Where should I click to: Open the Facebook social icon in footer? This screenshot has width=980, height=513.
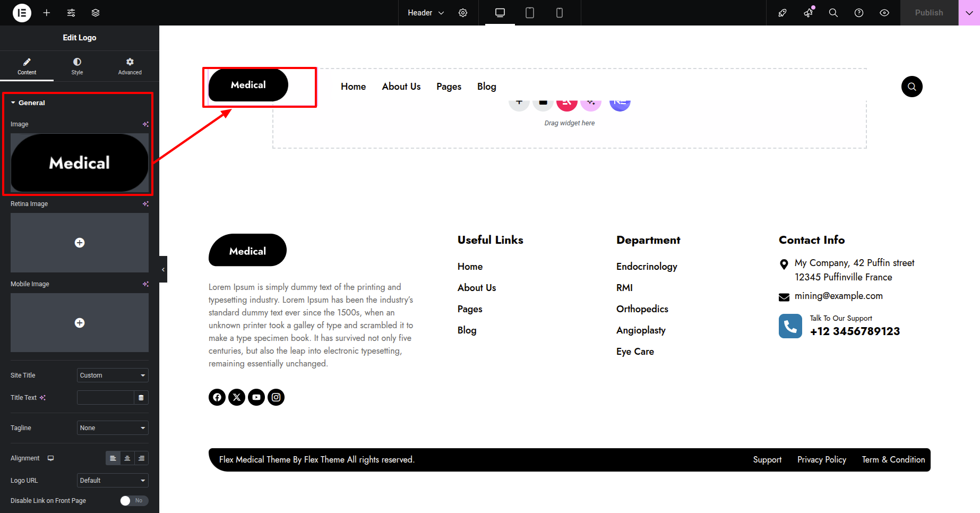point(217,397)
